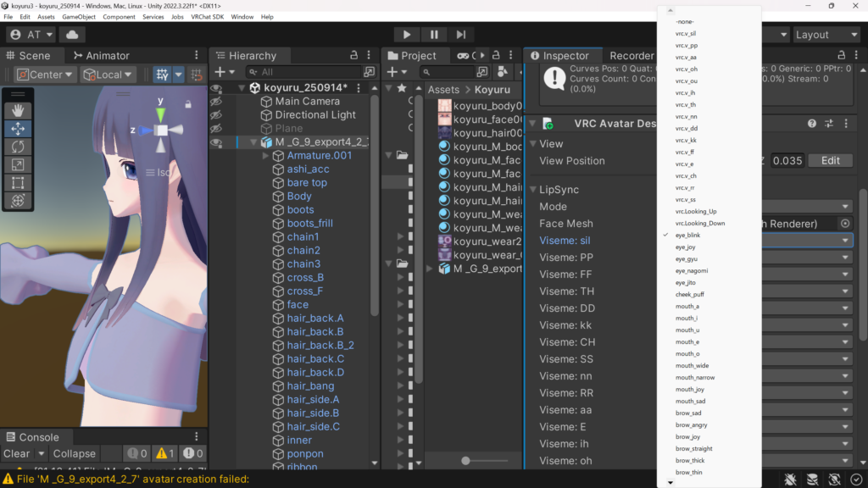Screen dimensions: 868x488
Task: Open the Layout dropdown
Action: (x=823, y=35)
